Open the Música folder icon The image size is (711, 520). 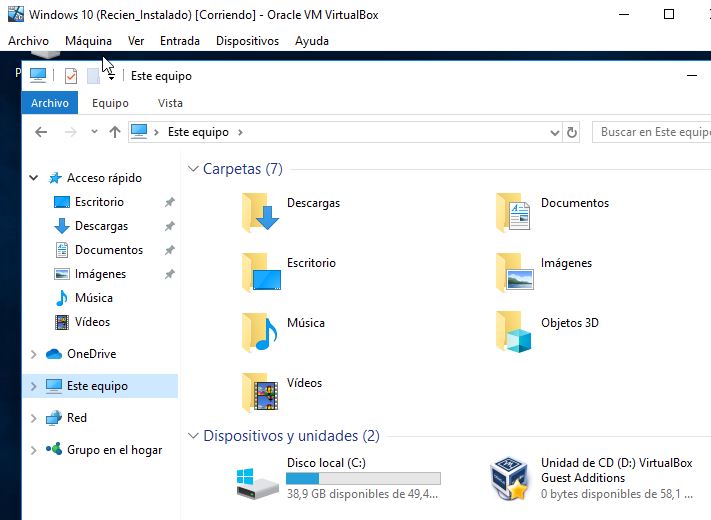point(261,331)
